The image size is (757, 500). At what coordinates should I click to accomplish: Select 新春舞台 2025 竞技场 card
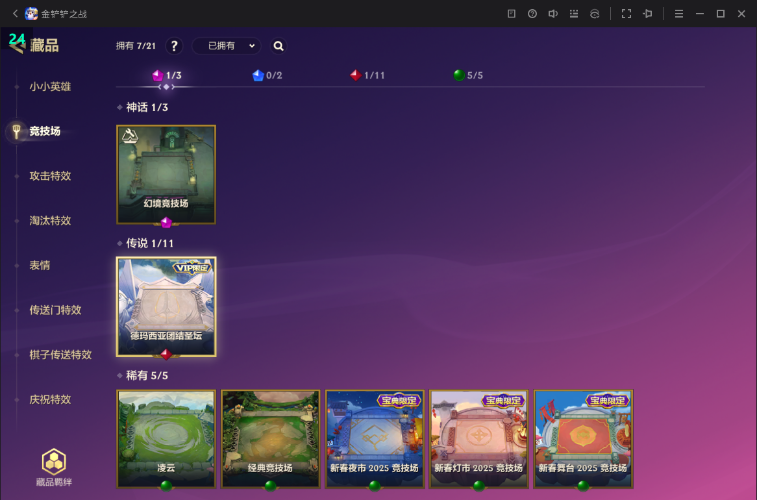(x=583, y=439)
